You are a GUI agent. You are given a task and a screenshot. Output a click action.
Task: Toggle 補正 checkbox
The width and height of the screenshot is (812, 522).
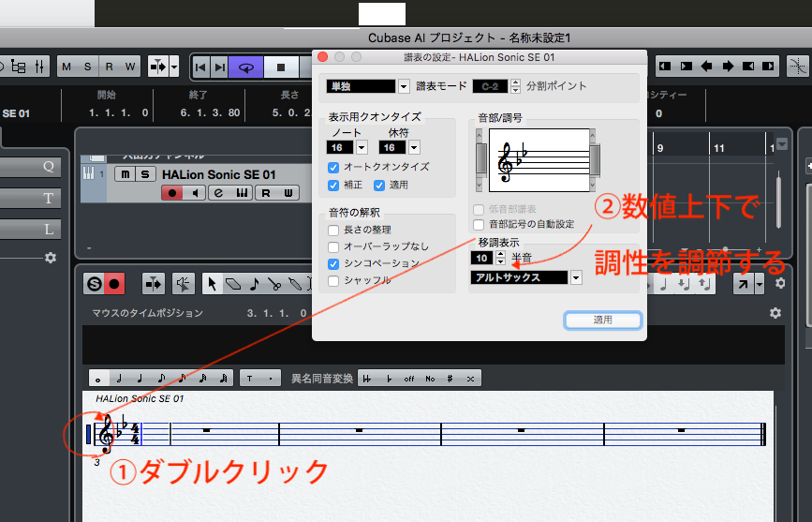pos(333,185)
